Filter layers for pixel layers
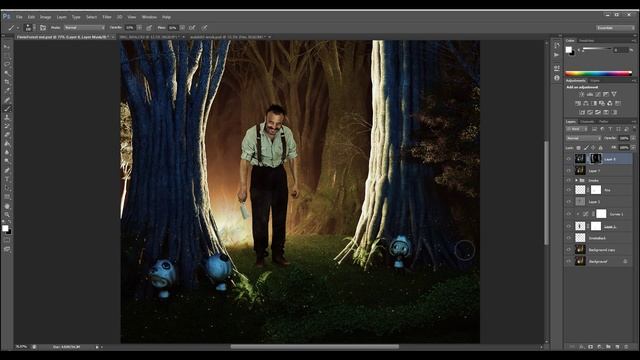This screenshot has height=360, width=640. coord(594,129)
